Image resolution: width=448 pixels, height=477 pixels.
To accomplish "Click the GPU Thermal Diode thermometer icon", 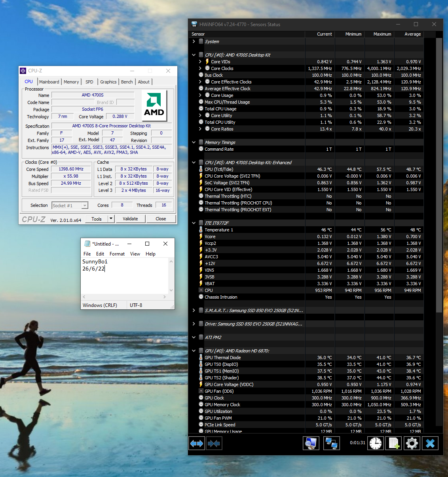I will point(201,358).
